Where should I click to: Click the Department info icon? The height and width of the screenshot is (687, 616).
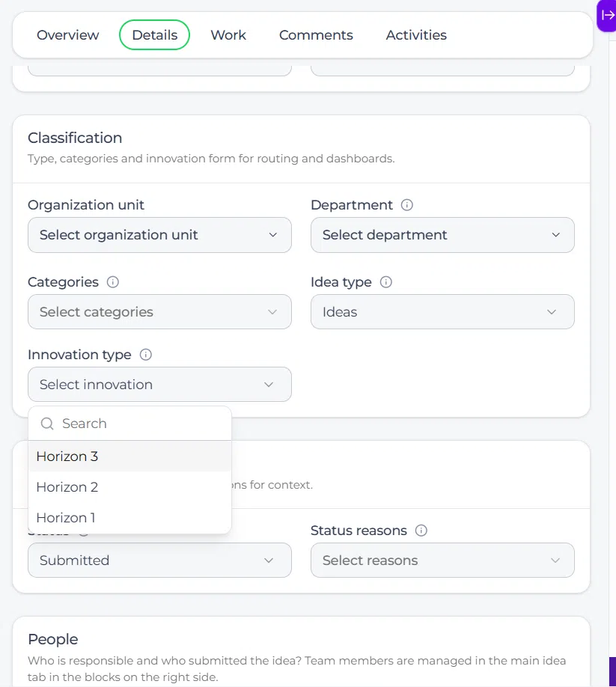(x=406, y=205)
